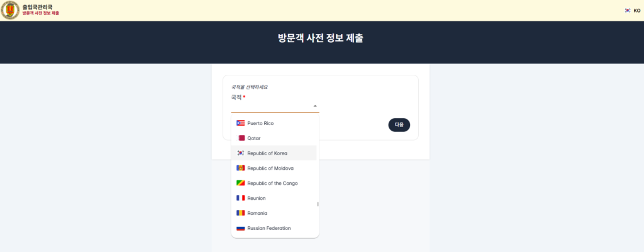The image size is (644, 252).
Task: Click the Russian Federation flag icon
Action: click(x=241, y=228)
